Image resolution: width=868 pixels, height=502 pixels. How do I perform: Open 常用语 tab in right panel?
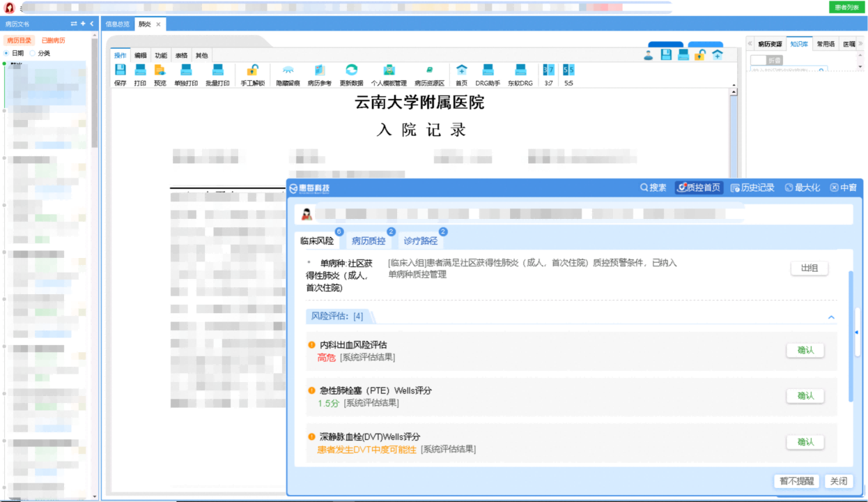coord(826,43)
